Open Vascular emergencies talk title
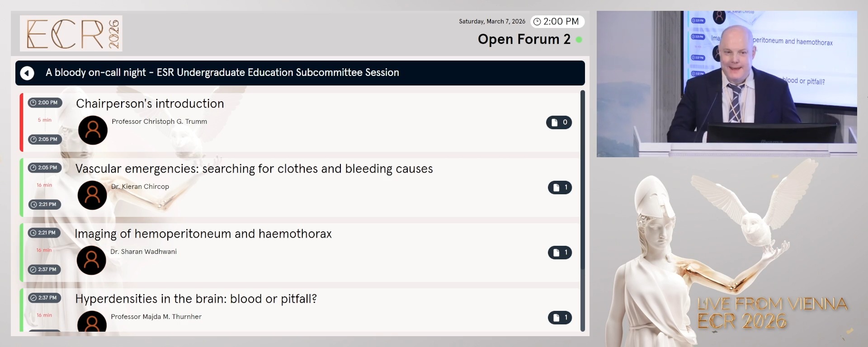This screenshot has width=868, height=347. 254,169
